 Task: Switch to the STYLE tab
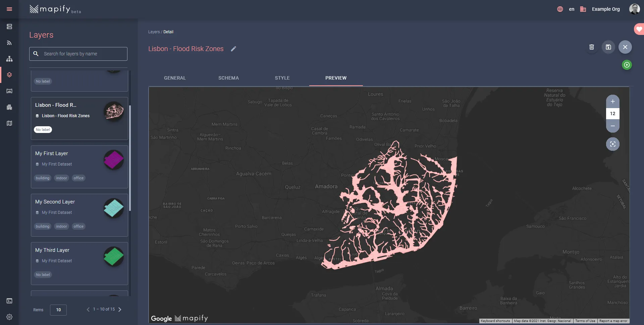[282, 78]
